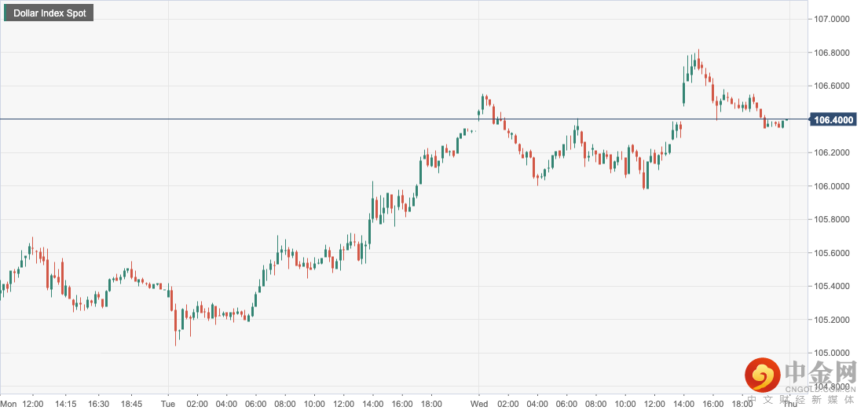Click the 105.6000 price axis label
The image size is (868, 414).
833,253
